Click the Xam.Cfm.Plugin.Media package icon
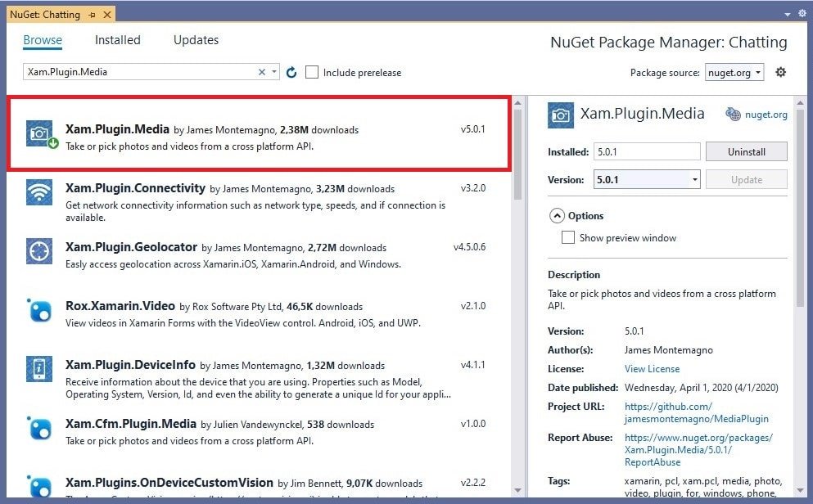The height and width of the screenshot is (504, 813). pos(39,428)
